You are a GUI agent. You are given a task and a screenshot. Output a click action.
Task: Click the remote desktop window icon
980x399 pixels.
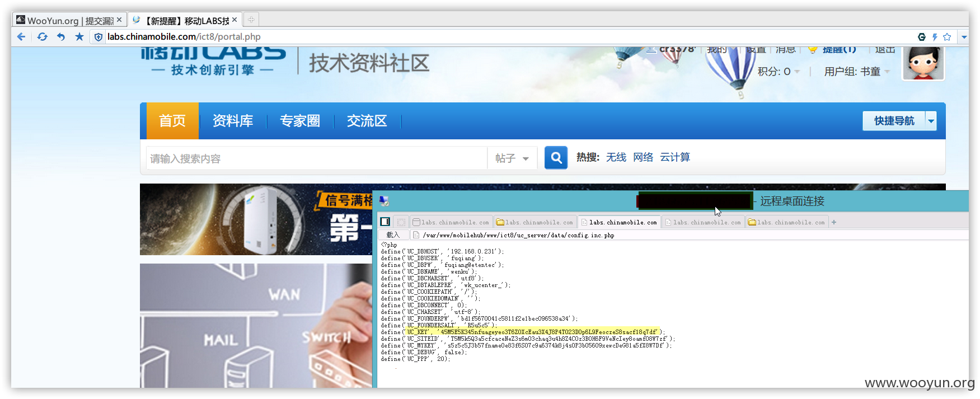coord(384,201)
